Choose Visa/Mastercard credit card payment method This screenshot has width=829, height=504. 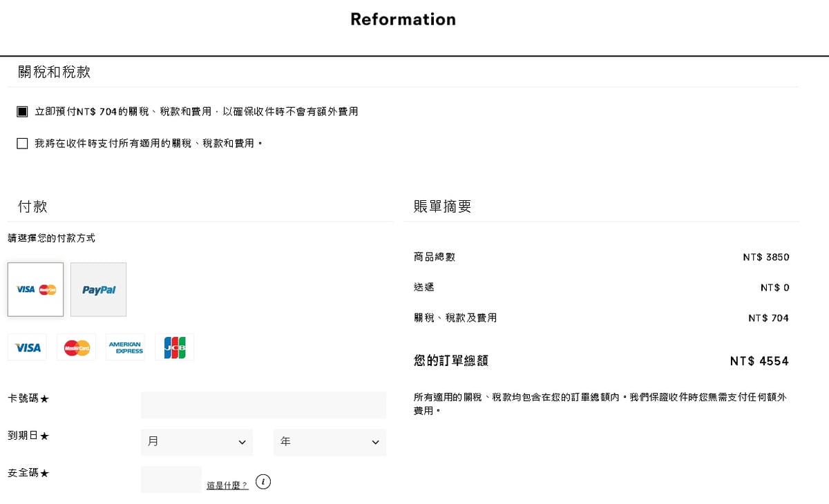coord(35,289)
